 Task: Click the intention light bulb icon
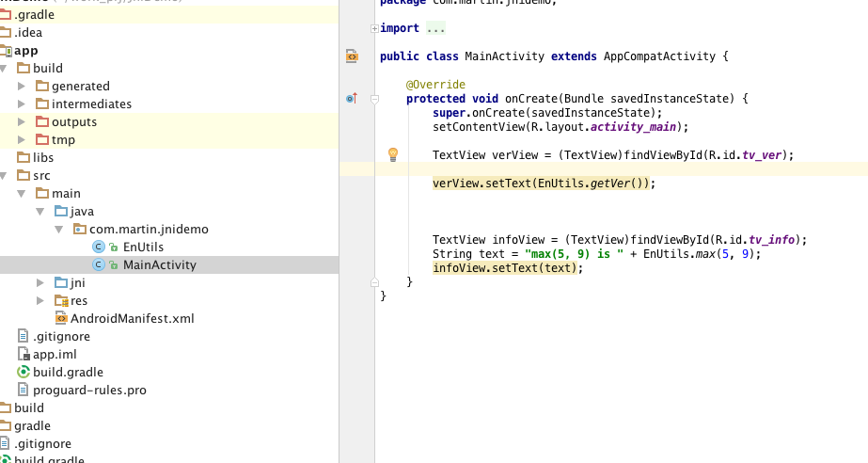pyautogui.click(x=393, y=154)
